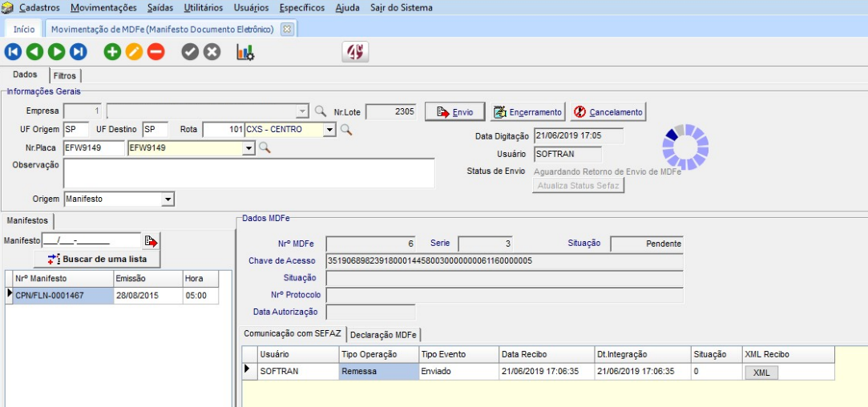Click the orange edit pencil icon

(x=134, y=52)
